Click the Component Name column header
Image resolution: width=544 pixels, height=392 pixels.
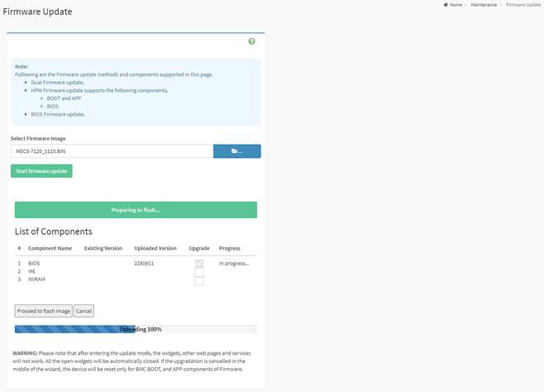tap(50, 248)
